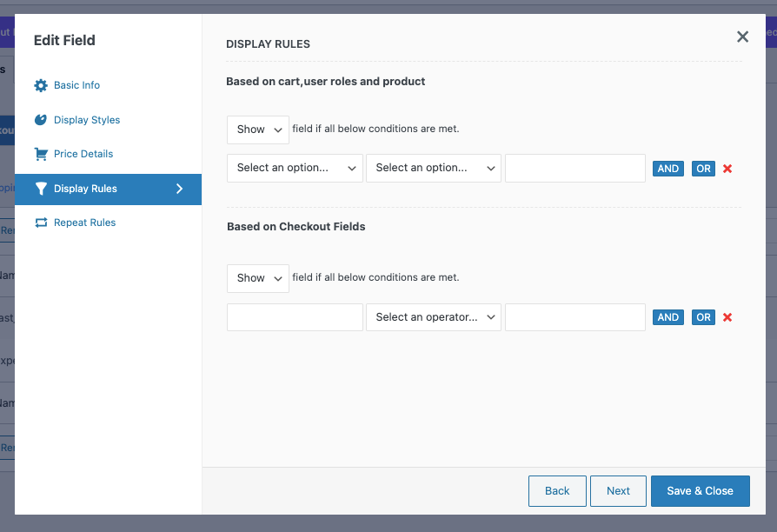
Task: Expand the 'Select an operator...' dropdown
Action: pos(434,317)
